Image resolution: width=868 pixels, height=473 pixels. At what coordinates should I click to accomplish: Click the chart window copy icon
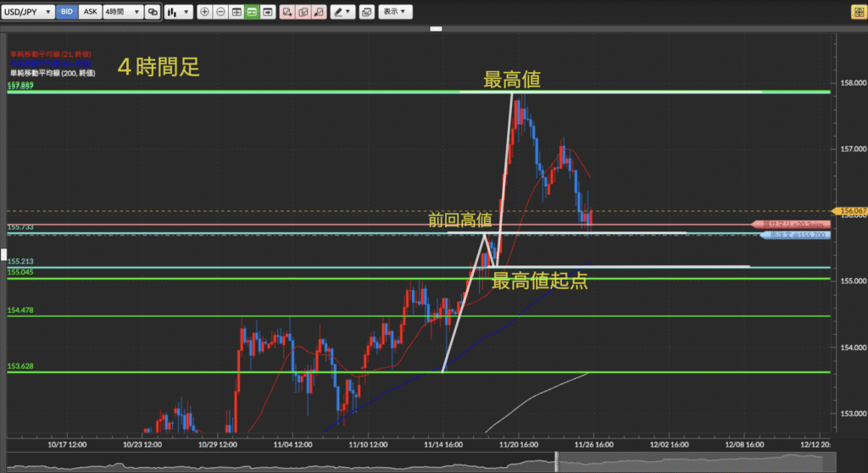click(x=366, y=12)
